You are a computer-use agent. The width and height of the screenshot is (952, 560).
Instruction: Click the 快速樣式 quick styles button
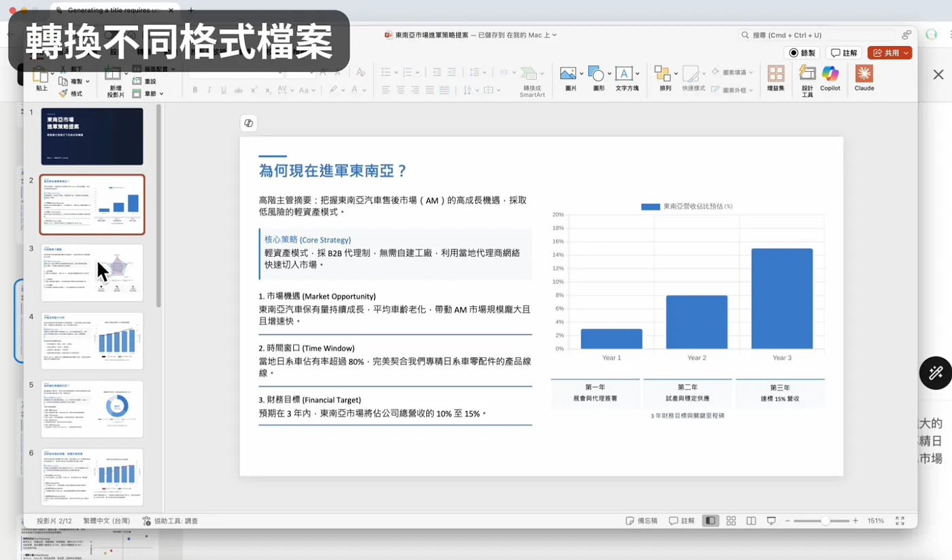pos(693,79)
